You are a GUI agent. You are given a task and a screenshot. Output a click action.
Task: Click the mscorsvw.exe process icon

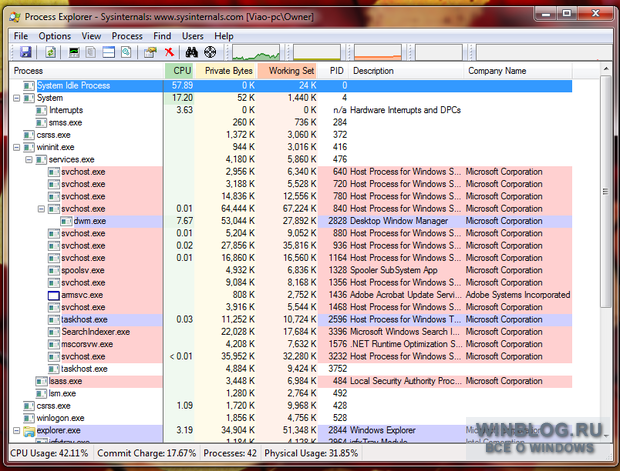tap(53, 344)
